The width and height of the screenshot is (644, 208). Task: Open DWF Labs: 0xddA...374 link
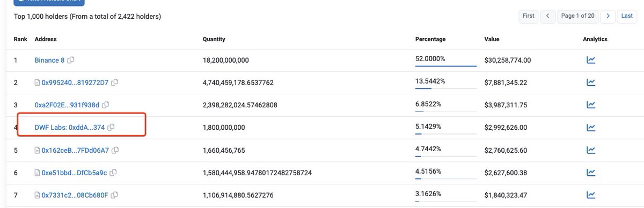(x=70, y=128)
